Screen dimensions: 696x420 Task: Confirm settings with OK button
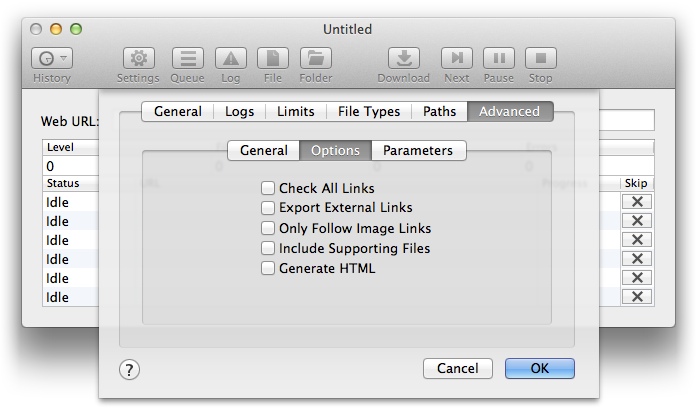540,368
